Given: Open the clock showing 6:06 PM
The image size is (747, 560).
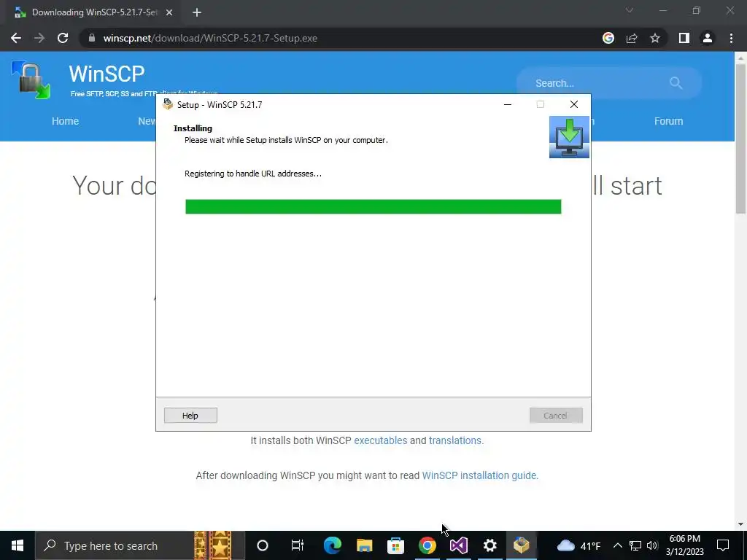Looking at the screenshot, I should click(684, 545).
